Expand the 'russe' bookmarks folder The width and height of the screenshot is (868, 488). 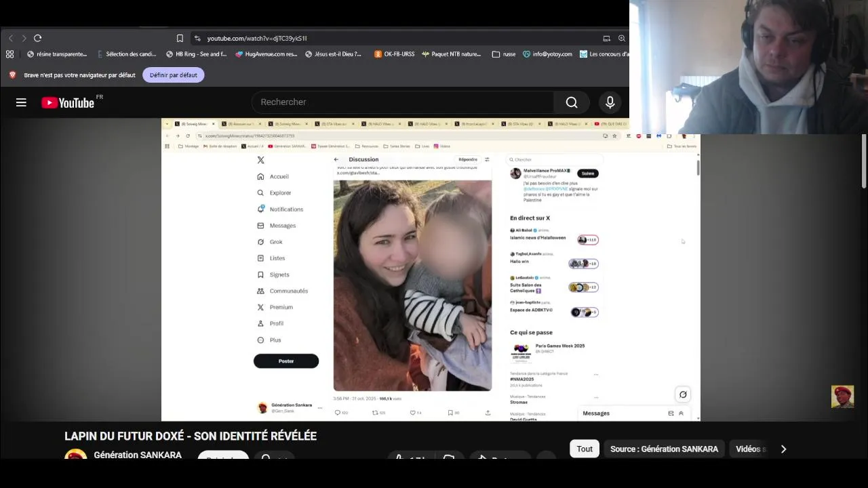click(x=504, y=54)
